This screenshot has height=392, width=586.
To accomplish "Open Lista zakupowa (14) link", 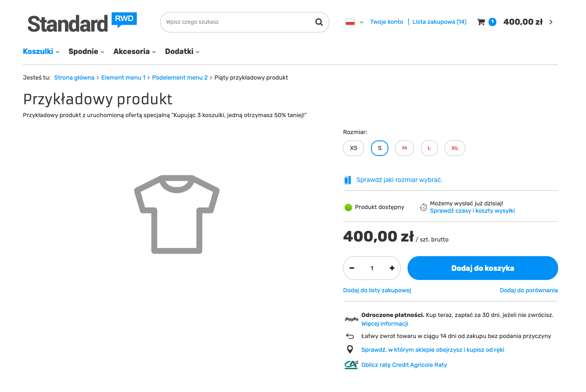I will tap(440, 22).
